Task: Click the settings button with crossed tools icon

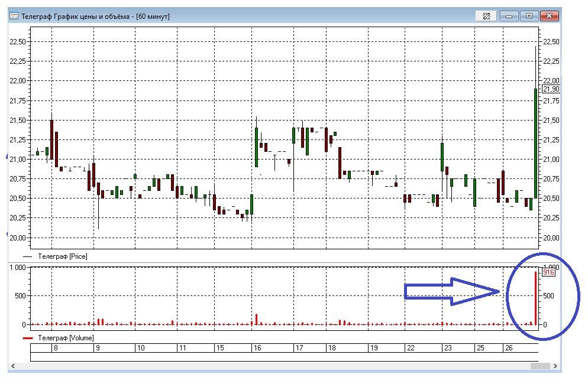Action: pos(486,16)
